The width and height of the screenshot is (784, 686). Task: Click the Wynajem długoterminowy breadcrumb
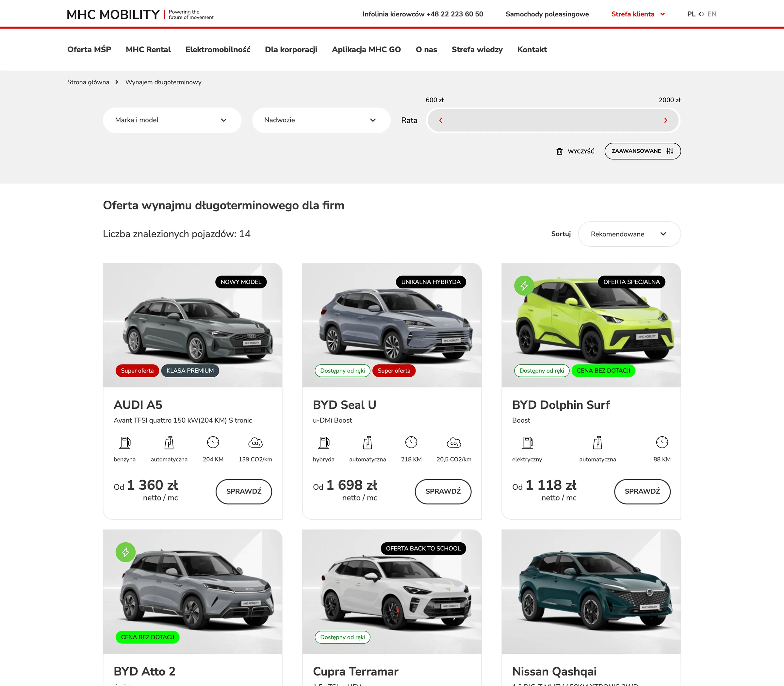pos(163,82)
